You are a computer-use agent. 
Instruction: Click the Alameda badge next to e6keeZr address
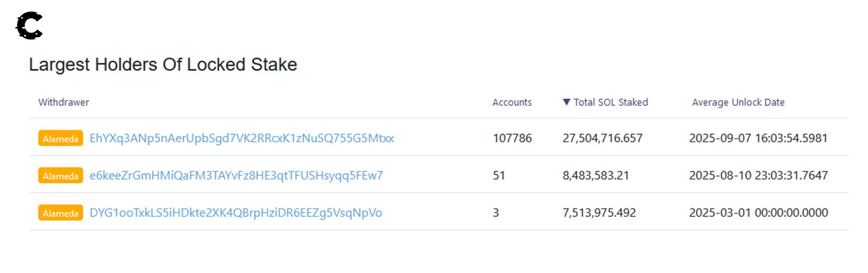pyautogui.click(x=60, y=176)
